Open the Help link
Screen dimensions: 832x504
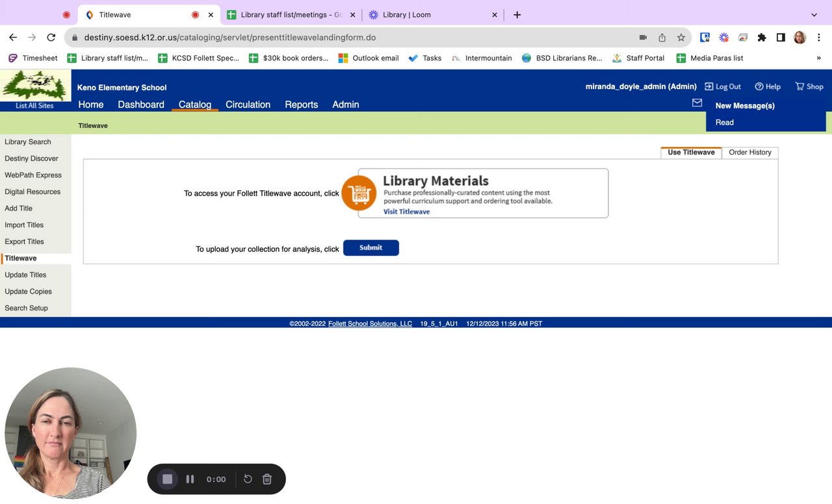[x=768, y=86]
